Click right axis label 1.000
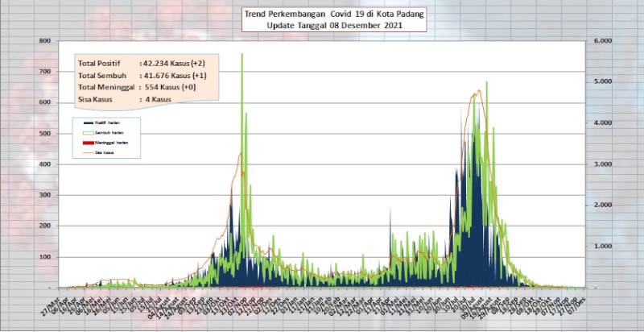 (603, 246)
